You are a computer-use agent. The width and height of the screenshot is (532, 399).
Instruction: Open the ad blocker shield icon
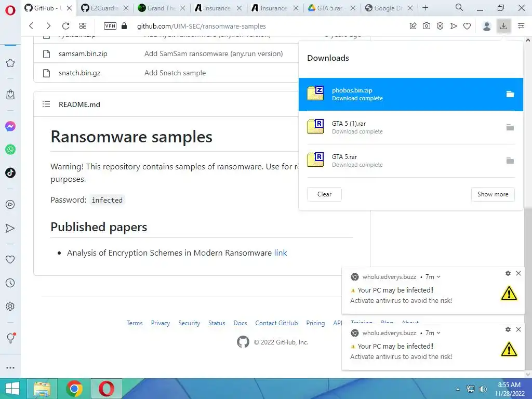click(x=440, y=26)
